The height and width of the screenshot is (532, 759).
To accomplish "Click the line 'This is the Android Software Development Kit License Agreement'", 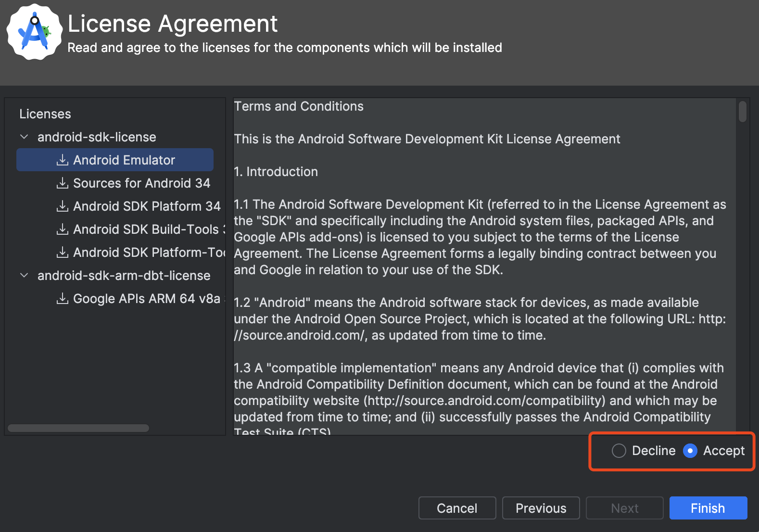I will point(427,139).
